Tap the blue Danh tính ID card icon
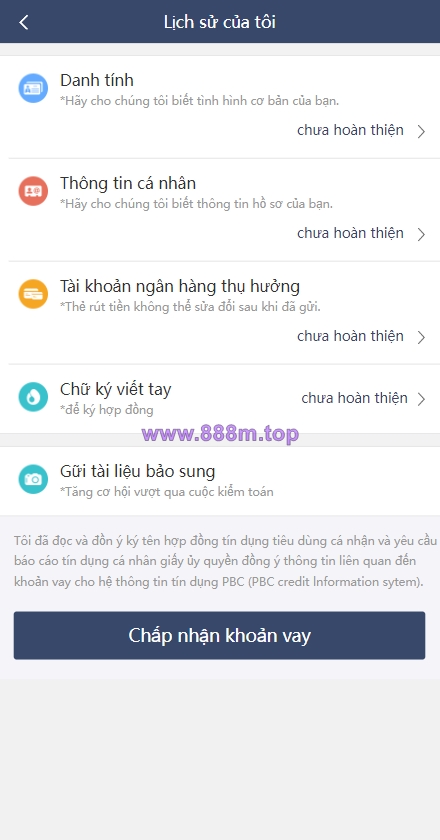 pos(33,88)
